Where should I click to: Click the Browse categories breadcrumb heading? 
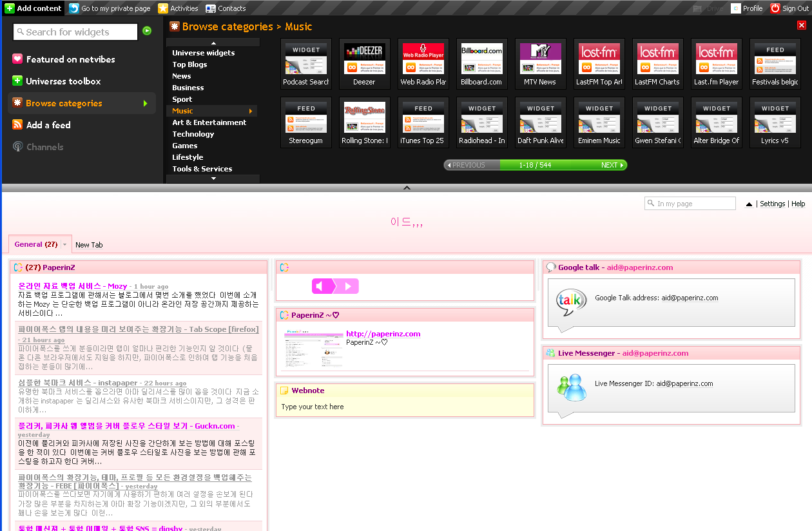point(227,26)
